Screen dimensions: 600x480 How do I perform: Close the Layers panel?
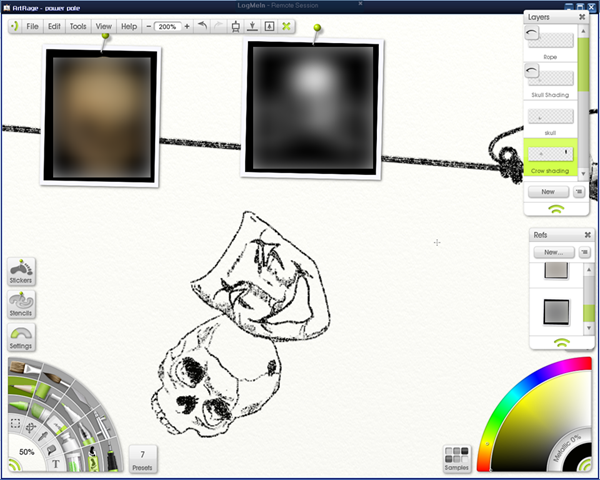(x=582, y=17)
